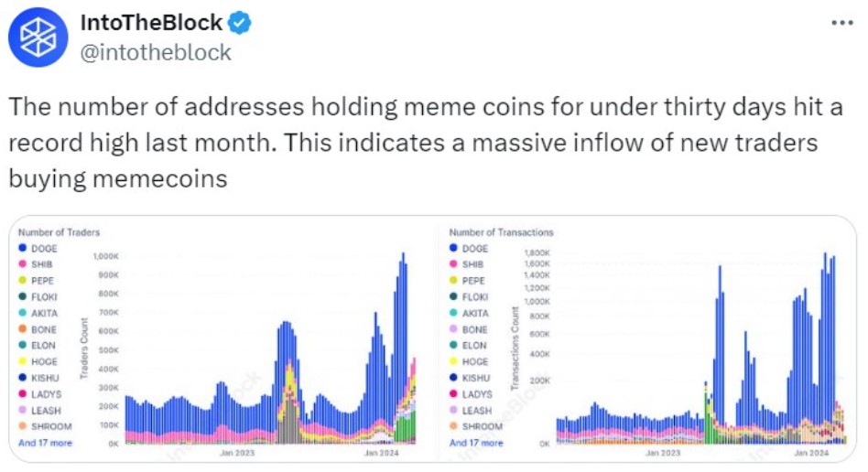Click the dark green FLOKI dot in Transactions chart
Screen dimensions: 868x472
pos(452,297)
